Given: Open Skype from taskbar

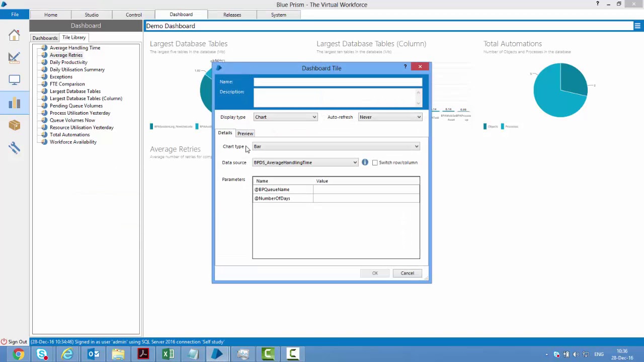Looking at the screenshot, I should tap(42, 354).
